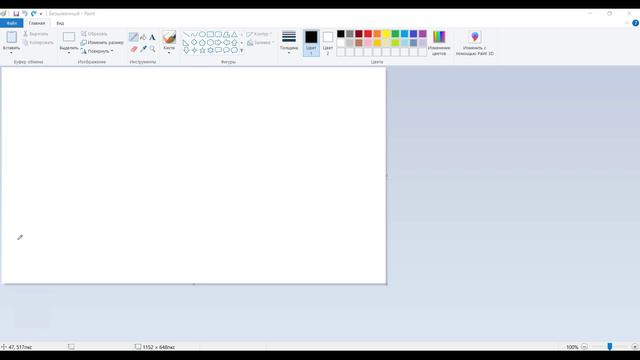The height and width of the screenshot is (360, 640).
Task: Pick the Hexagon shape
Action: point(210,42)
